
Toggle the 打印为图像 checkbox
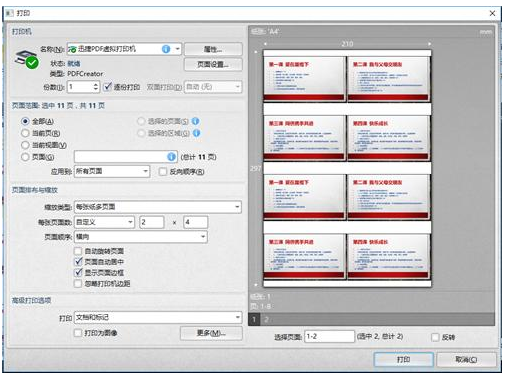click(78, 333)
